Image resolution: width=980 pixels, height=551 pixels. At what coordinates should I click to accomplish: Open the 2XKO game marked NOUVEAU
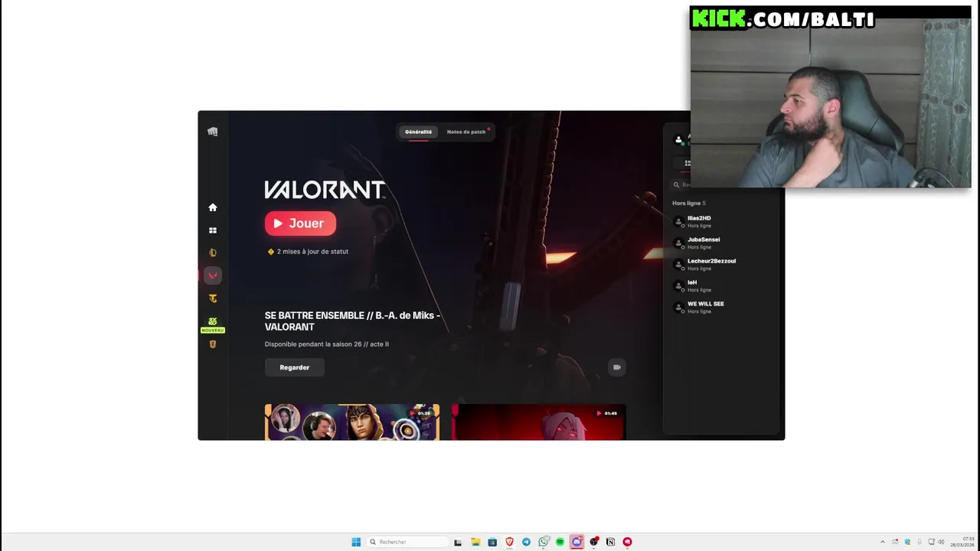tap(213, 324)
